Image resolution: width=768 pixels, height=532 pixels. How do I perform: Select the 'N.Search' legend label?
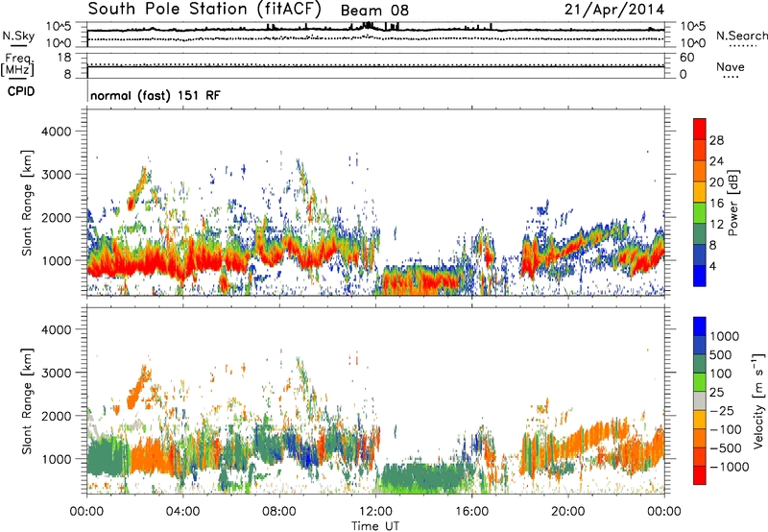[x=741, y=36]
